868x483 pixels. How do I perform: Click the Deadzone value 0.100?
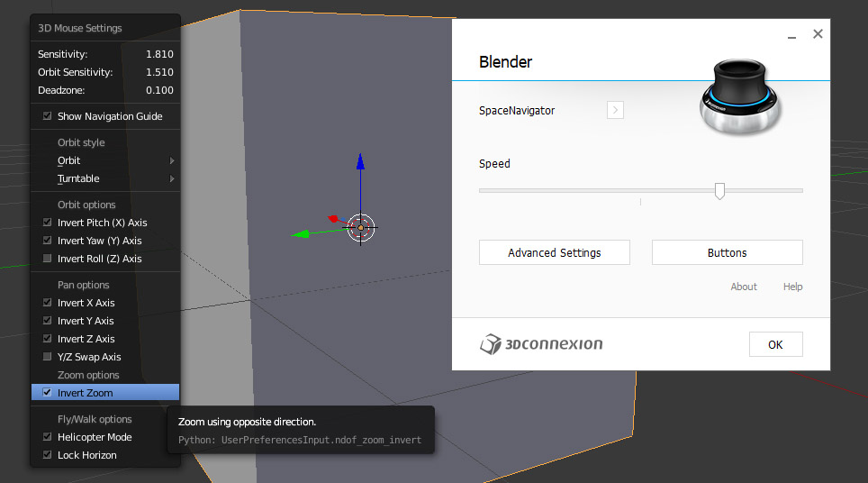click(159, 90)
